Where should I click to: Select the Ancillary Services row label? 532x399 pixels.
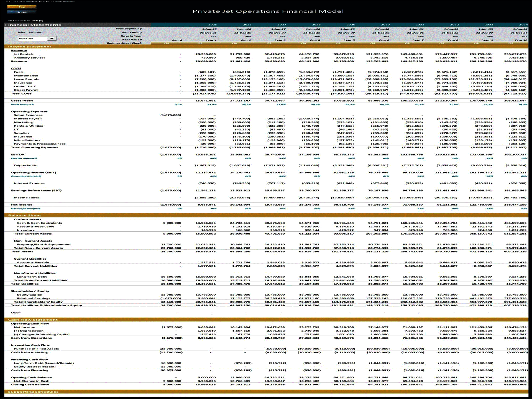coord(30,58)
